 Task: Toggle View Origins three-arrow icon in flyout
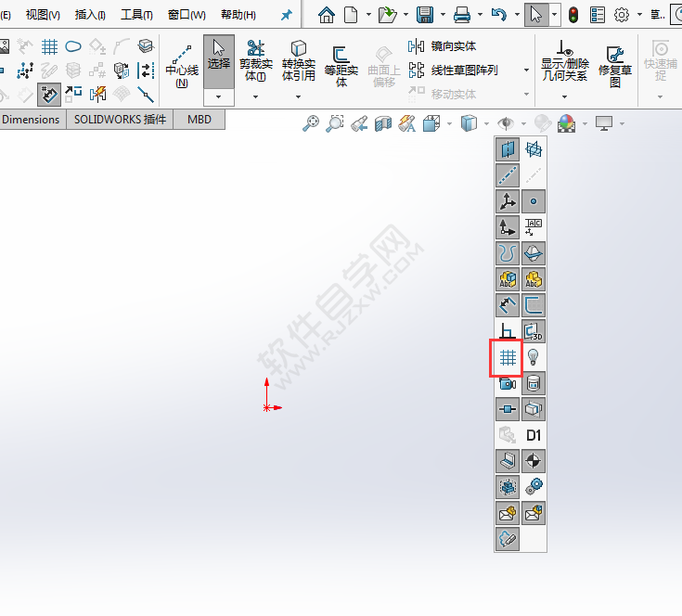508,201
